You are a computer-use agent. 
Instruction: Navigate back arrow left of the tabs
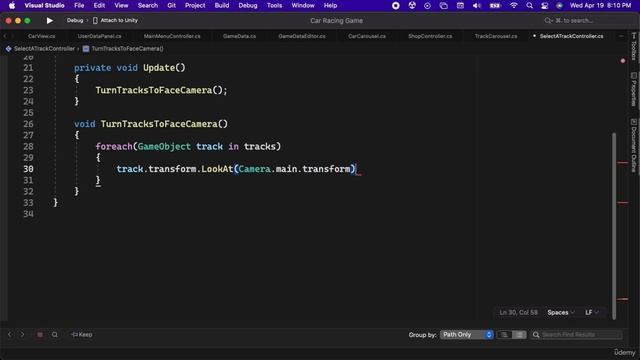[5, 36]
